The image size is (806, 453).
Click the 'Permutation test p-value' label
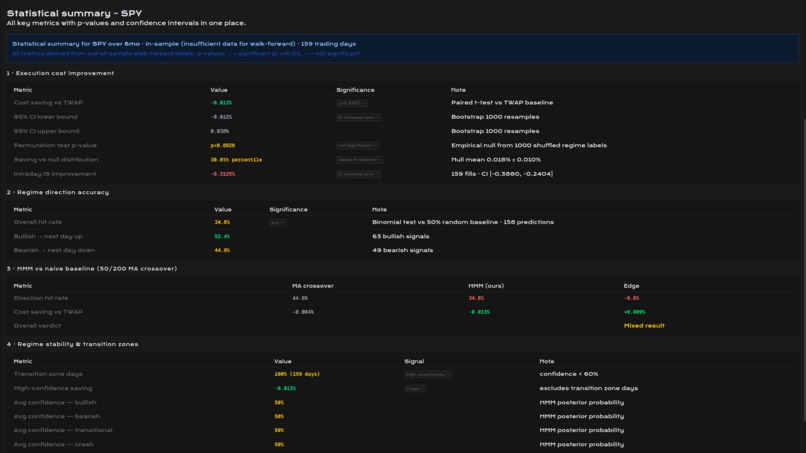pyautogui.click(x=55, y=146)
